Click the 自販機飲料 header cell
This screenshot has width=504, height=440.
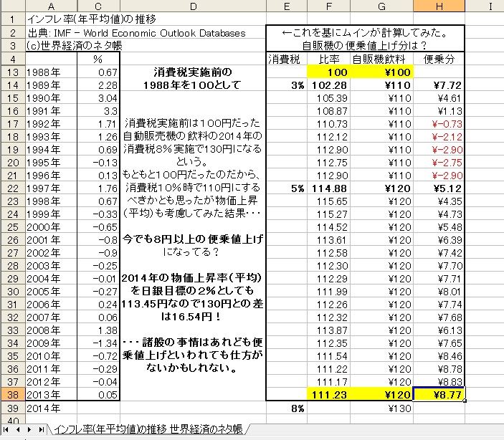381,59
